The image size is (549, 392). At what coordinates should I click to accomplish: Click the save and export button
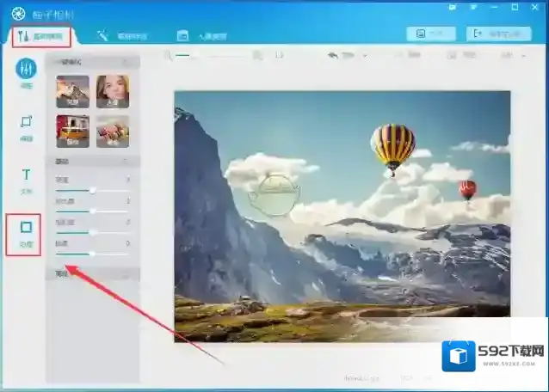pos(498,34)
